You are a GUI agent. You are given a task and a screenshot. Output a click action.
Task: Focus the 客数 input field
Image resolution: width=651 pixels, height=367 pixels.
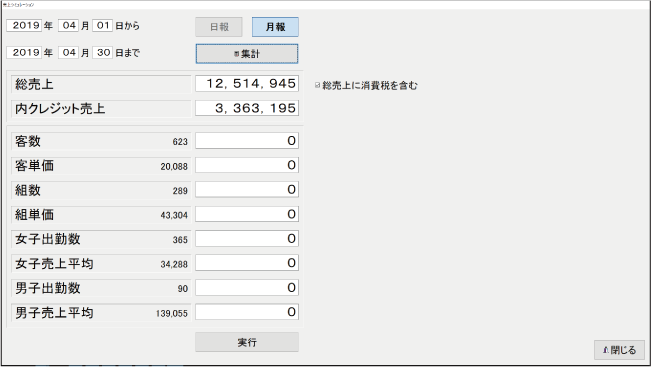[247, 141]
